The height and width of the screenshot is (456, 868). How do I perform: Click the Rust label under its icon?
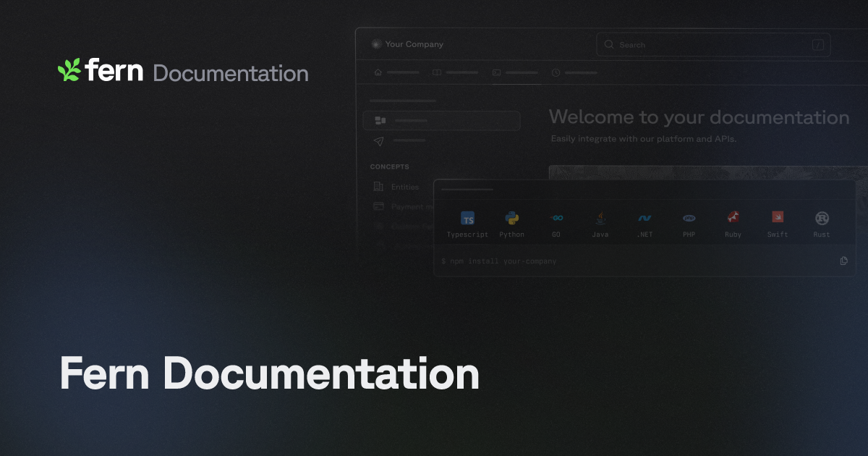(x=822, y=235)
